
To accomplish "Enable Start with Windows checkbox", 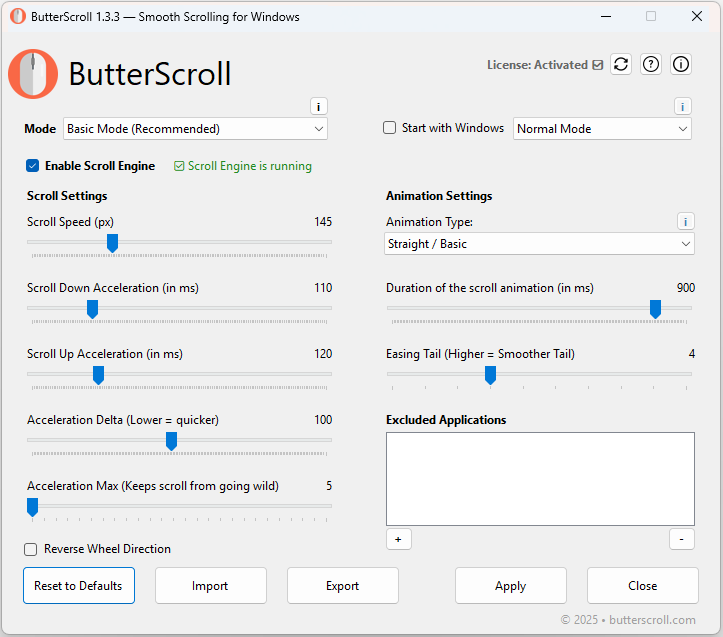I will pyautogui.click(x=390, y=128).
